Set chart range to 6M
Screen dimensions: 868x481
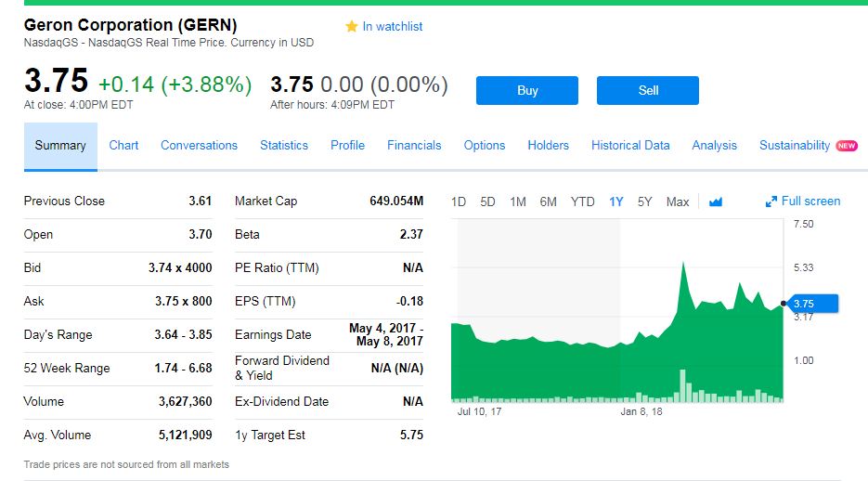point(548,201)
